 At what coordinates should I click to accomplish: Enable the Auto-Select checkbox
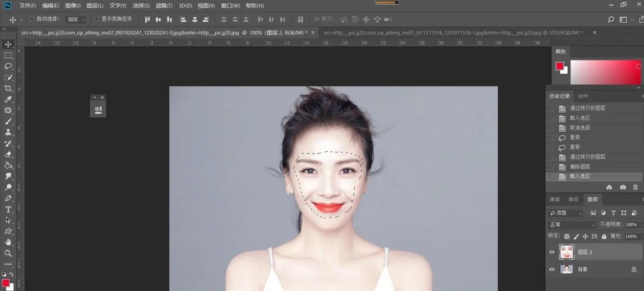pos(31,19)
